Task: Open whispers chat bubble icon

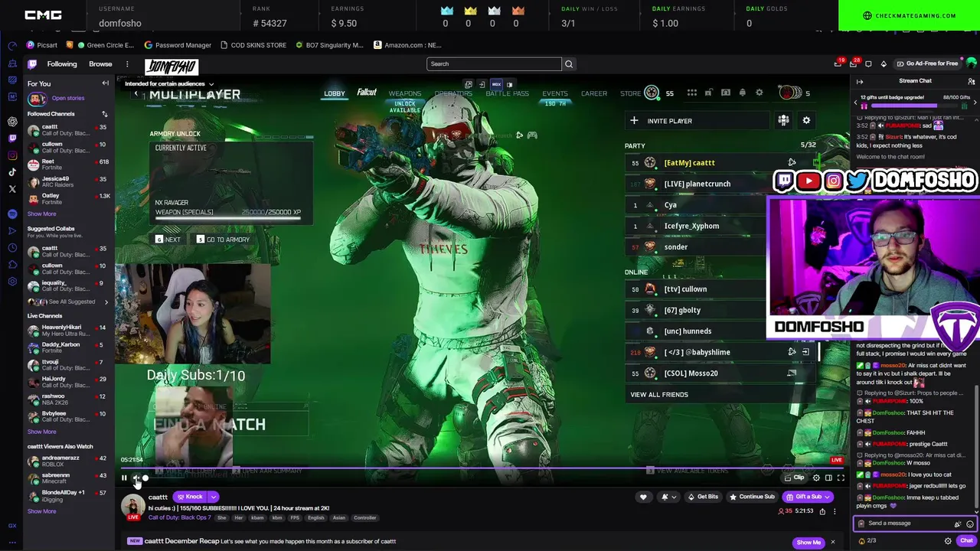Action: click(x=869, y=64)
